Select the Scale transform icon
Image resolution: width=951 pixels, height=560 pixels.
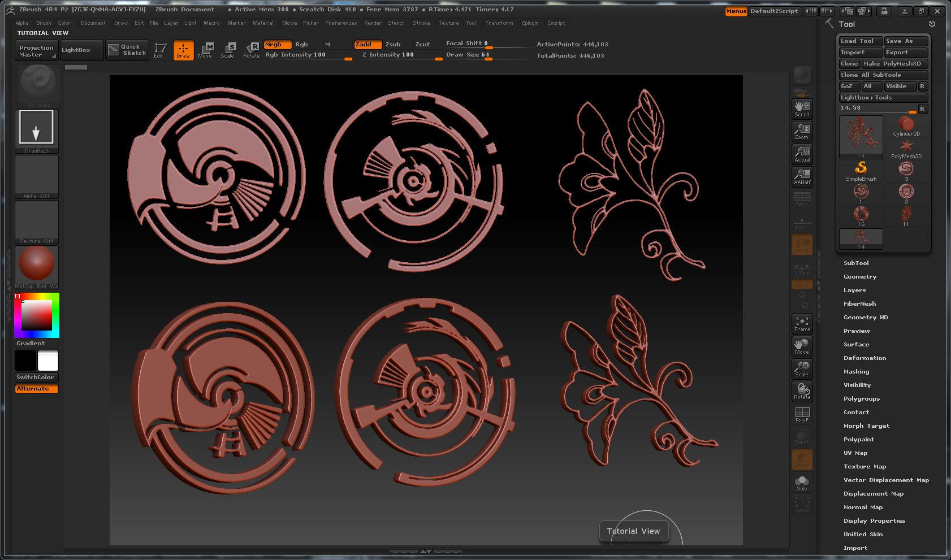click(x=228, y=50)
